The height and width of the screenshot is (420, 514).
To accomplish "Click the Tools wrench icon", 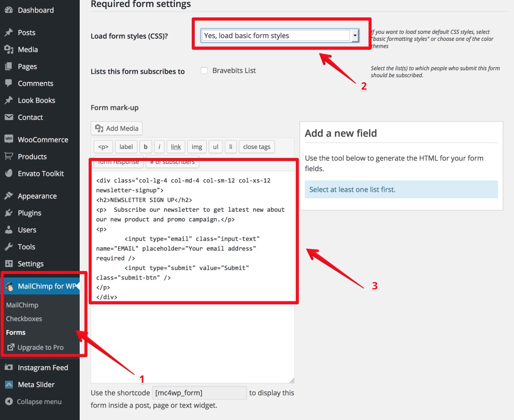I will (9, 247).
